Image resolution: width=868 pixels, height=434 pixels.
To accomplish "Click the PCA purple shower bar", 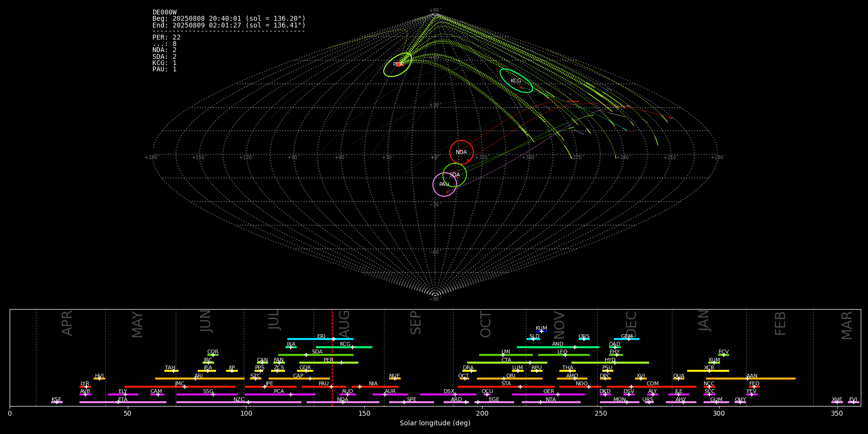I will click(280, 394).
